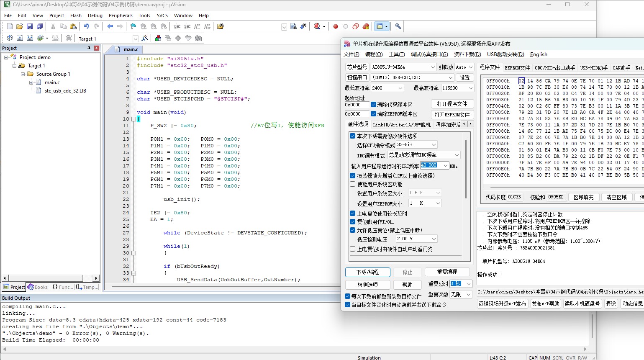644x360 pixels.
Task: Start debug session with magnifier d icon
Action: pyautogui.click(x=317, y=26)
